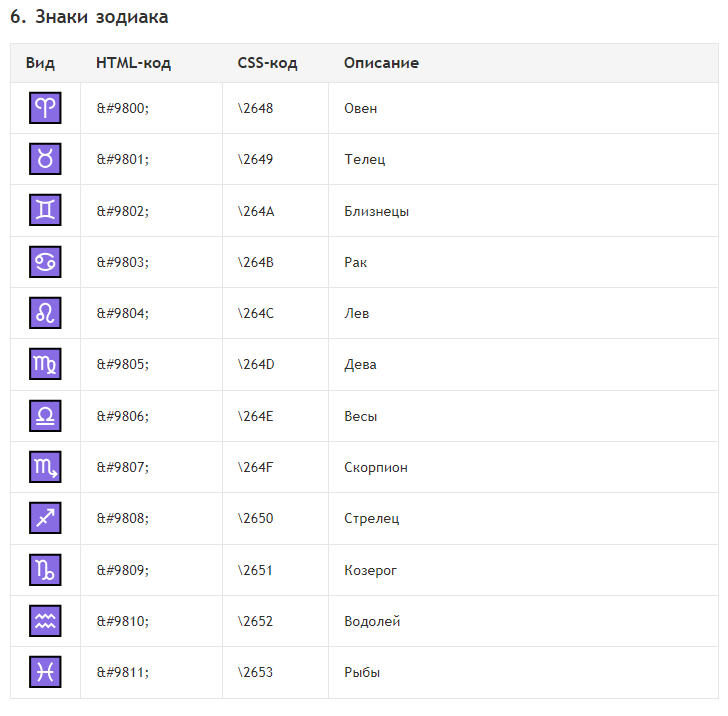Image resolution: width=728 pixels, height=716 pixels.
Task: Click the Virgo zodiac symbol icon
Action: (x=45, y=364)
